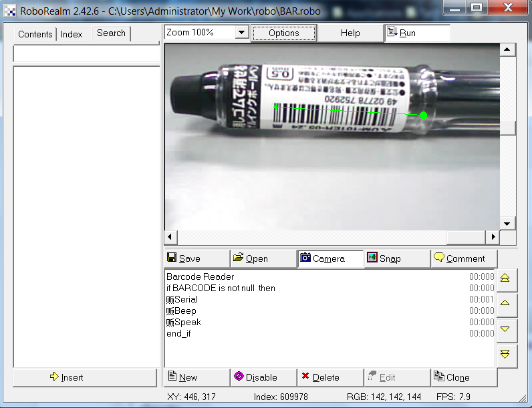
Task: Click the RoboRealm title bar icon
Action: click(10, 11)
